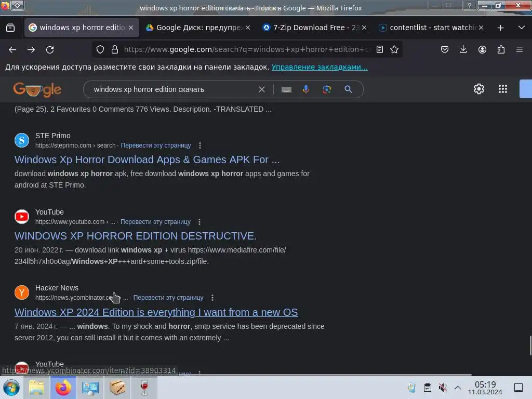Click the Firefox address bar
Viewport: 532px width, 399px height.
[x=247, y=49]
